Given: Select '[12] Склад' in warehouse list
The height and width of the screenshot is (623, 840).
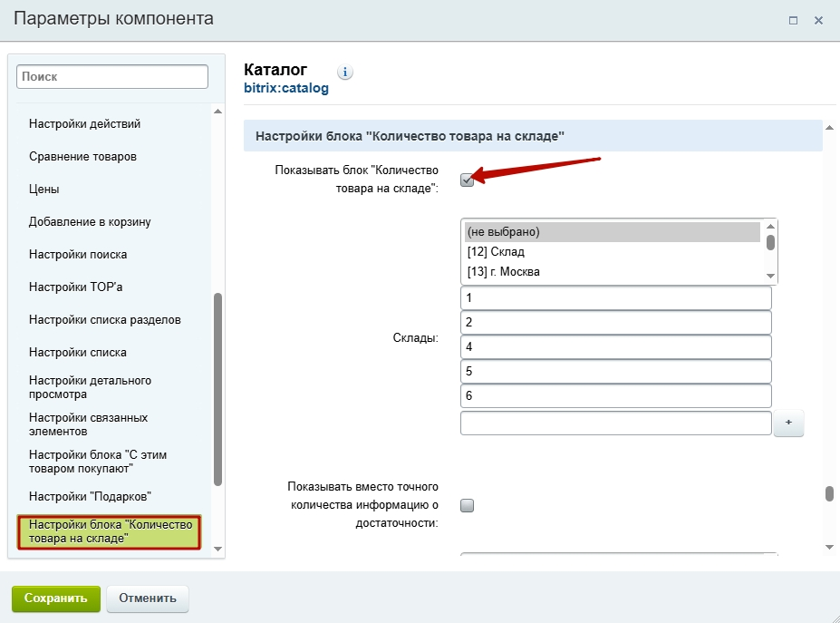Looking at the screenshot, I should [x=612, y=252].
